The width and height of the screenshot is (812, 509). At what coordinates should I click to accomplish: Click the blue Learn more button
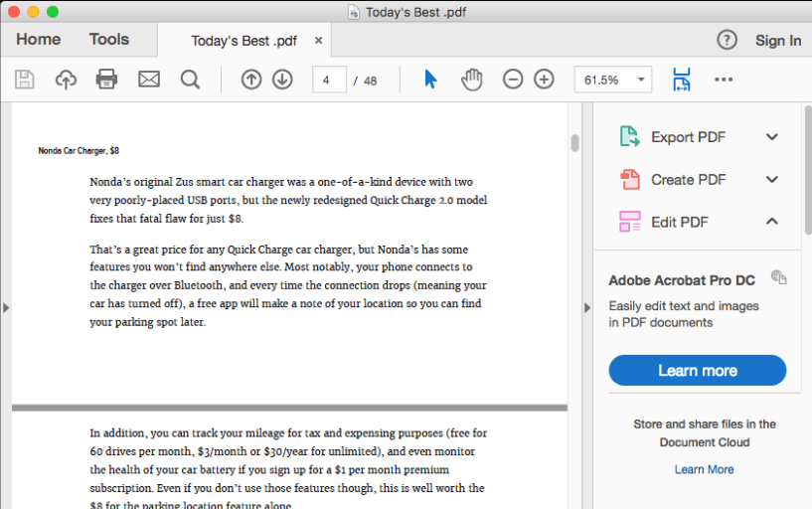click(x=697, y=371)
